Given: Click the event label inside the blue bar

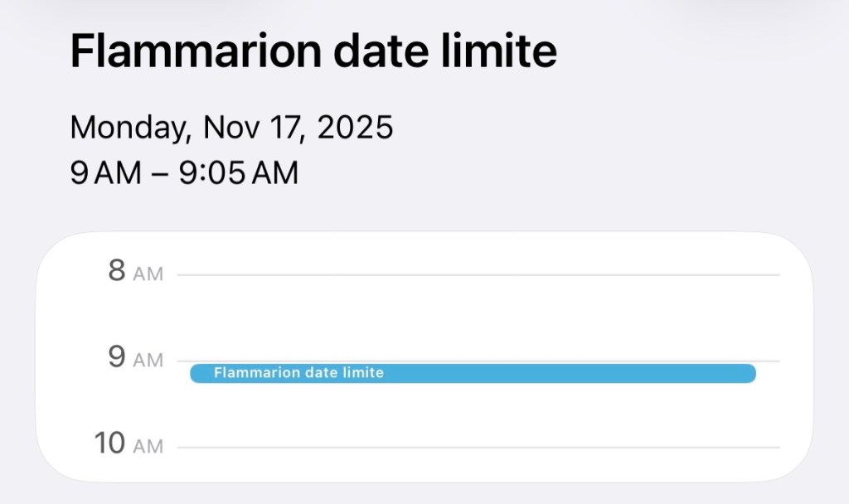Looking at the screenshot, I should coord(298,372).
